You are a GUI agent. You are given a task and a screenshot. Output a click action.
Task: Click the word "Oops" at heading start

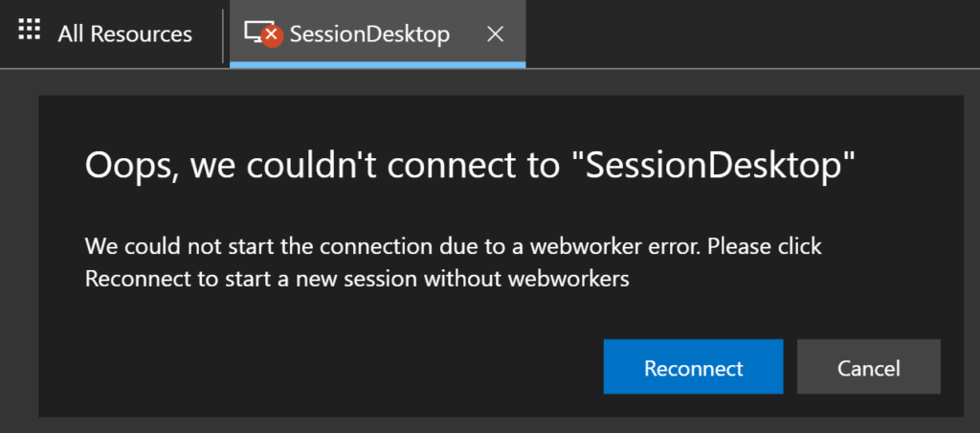coord(129,167)
